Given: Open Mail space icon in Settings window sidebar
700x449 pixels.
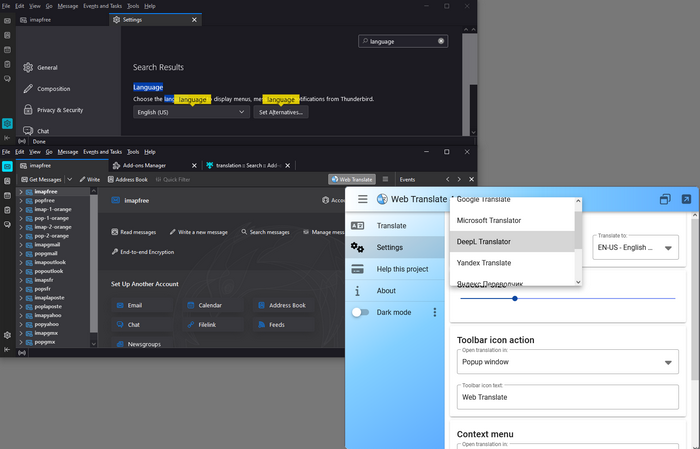Looking at the screenshot, I should (x=7, y=21).
